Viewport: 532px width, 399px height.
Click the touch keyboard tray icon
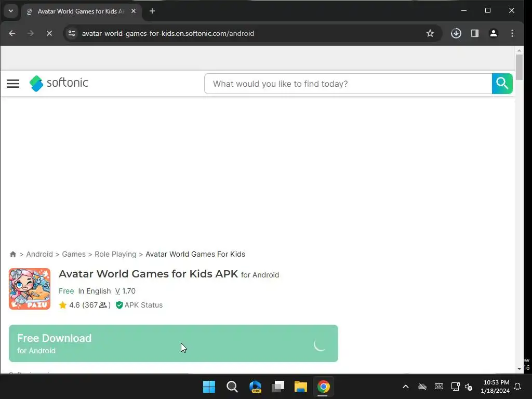coord(438,387)
